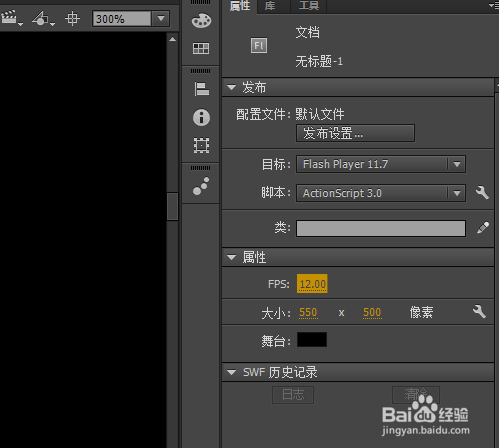Click the stage height value 500
This screenshot has width=499, height=448.
[372, 313]
